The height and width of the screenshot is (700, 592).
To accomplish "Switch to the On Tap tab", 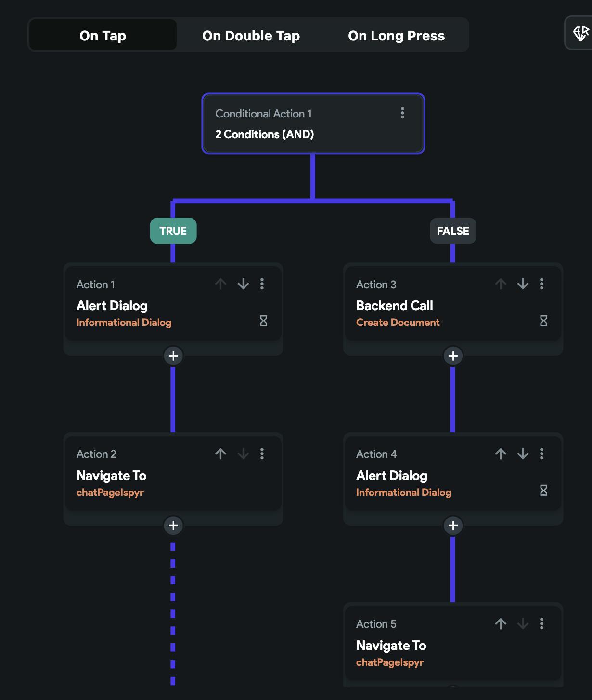I will [103, 35].
